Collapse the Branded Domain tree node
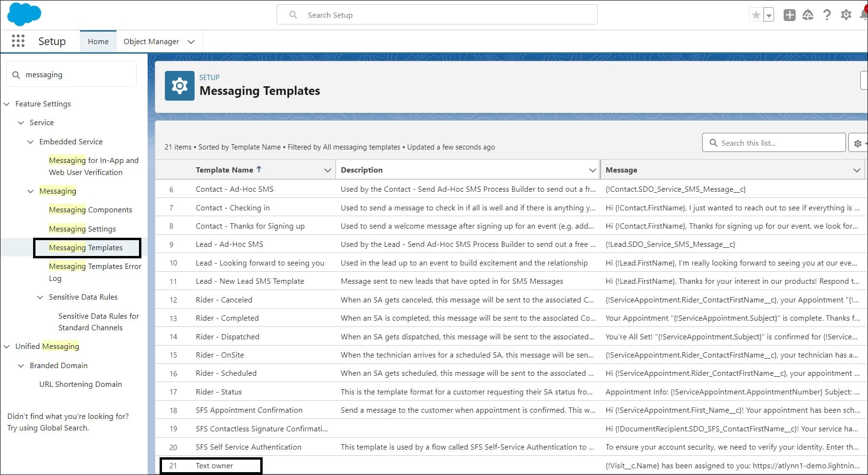The height and width of the screenshot is (475, 868). [21, 366]
